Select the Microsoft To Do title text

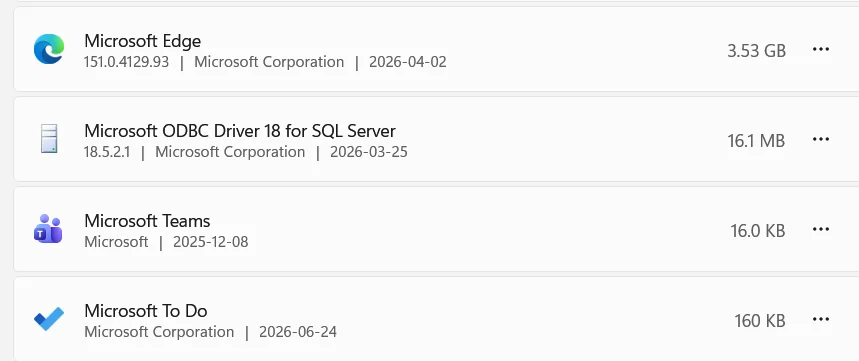click(146, 311)
